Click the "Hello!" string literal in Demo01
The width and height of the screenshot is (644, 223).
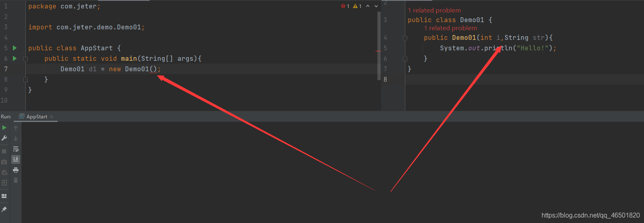[532, 48]
